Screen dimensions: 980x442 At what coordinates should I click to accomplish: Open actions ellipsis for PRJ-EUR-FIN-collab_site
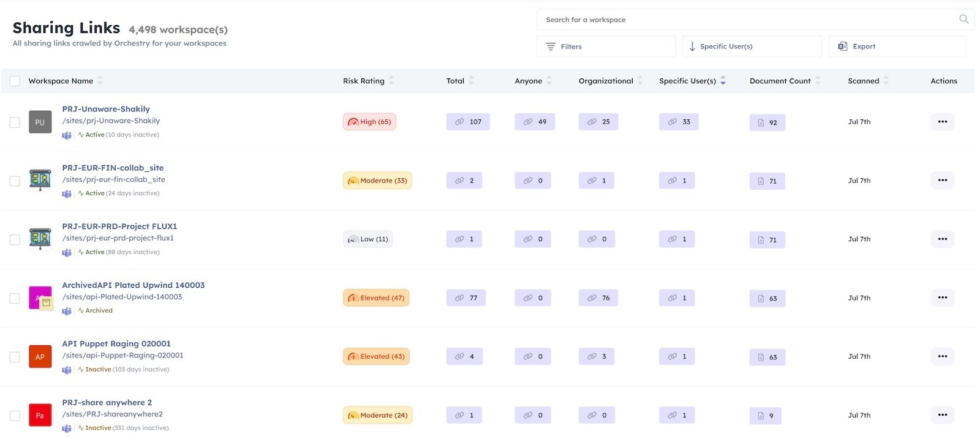click(942, 181)
